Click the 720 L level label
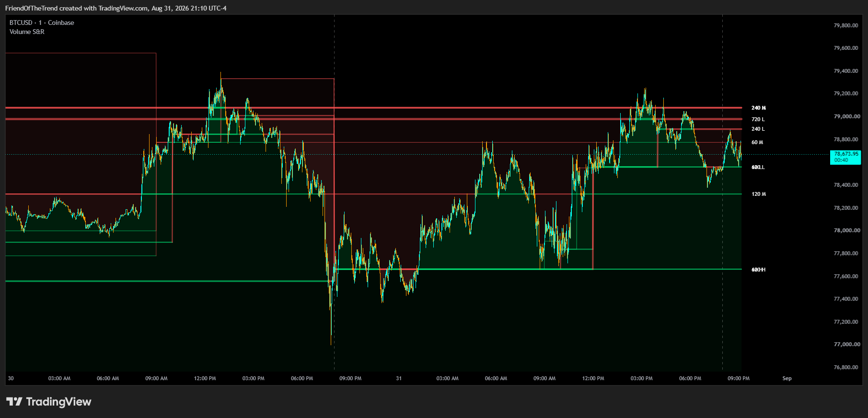Screen dimensions: 868x418 (x=758, y=119)
